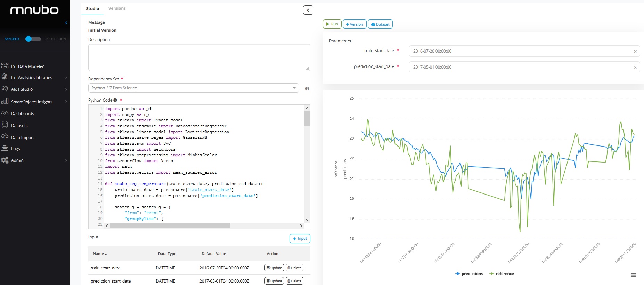The image size is (644, 285).
Task: Open the Dependency Set dropdown
Action: pos(194,88)
